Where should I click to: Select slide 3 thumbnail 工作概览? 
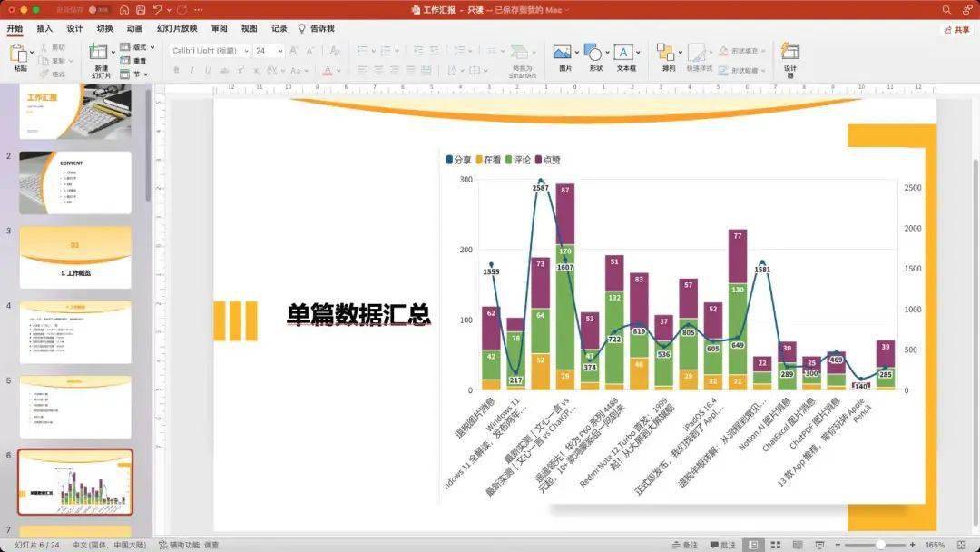point(75,257)
